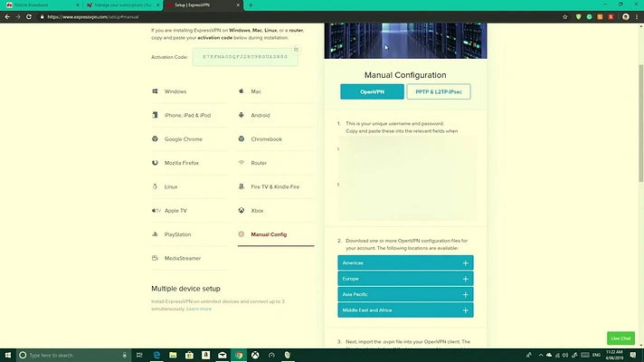Screen dimensions: 644x362
Task: Select the Mac apple icon
Action: 241,91
